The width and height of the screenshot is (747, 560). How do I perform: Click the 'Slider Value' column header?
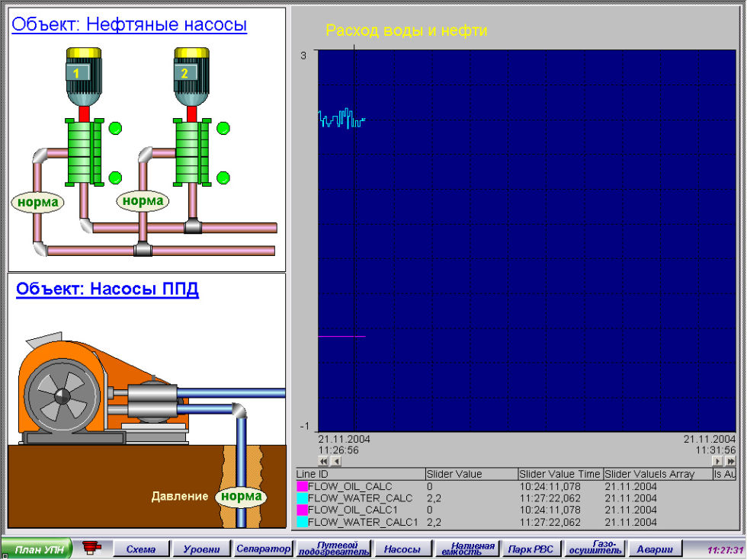[x=471, y=474]
